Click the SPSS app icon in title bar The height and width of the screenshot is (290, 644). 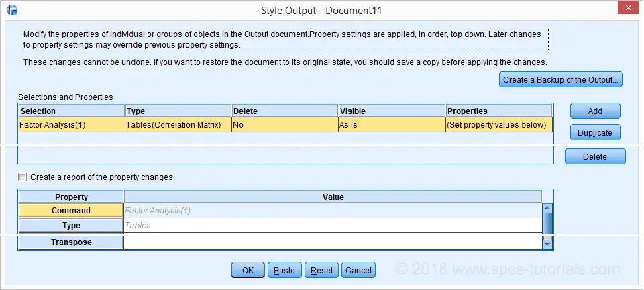(12, 10)
